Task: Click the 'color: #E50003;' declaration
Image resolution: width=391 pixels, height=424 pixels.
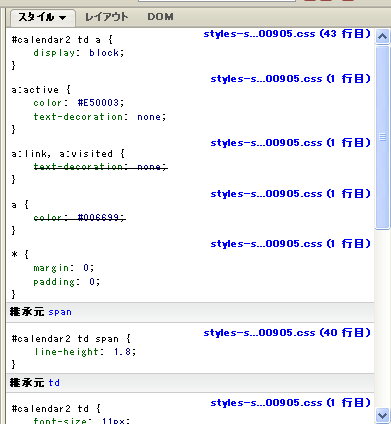Action: [x=79, y=103]
